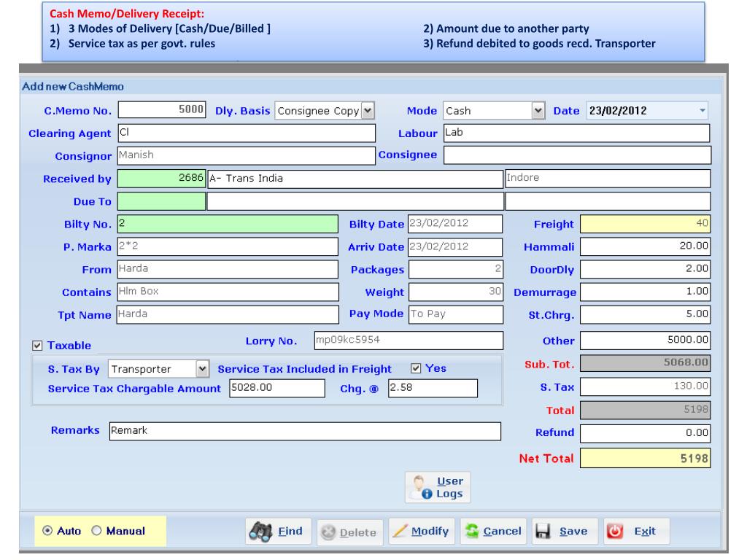Viewport: 747px width, 560px height.
Task: Click the Contains field Hlm Box
Action: click(x=228, y=292)
